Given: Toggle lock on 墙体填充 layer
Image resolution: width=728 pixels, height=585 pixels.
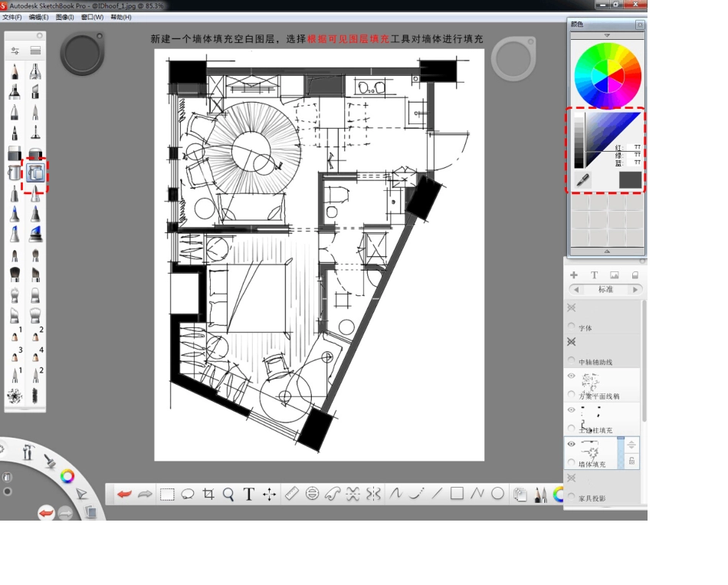Looking at the screenshot, I should 632,461.
